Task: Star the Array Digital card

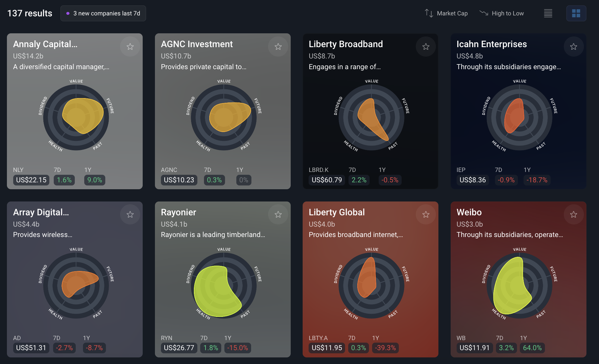Action: pyautogui.click(x=130, y=214)
